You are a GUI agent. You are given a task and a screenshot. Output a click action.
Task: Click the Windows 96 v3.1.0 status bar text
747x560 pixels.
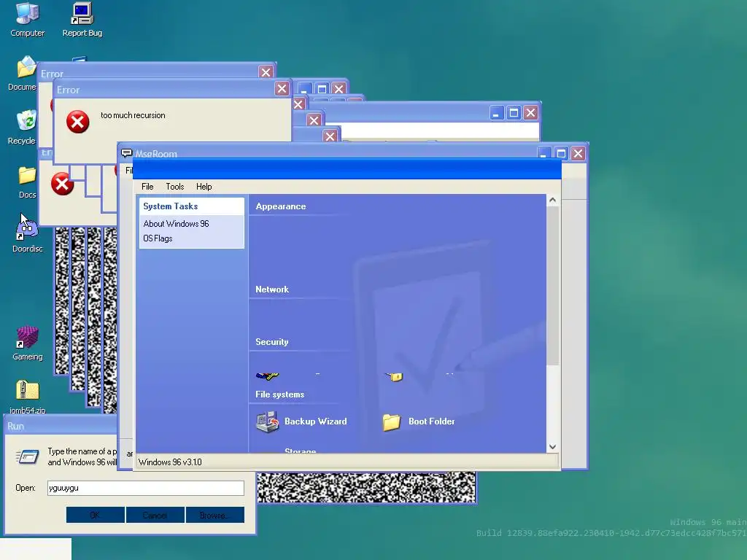pos(170,462)
